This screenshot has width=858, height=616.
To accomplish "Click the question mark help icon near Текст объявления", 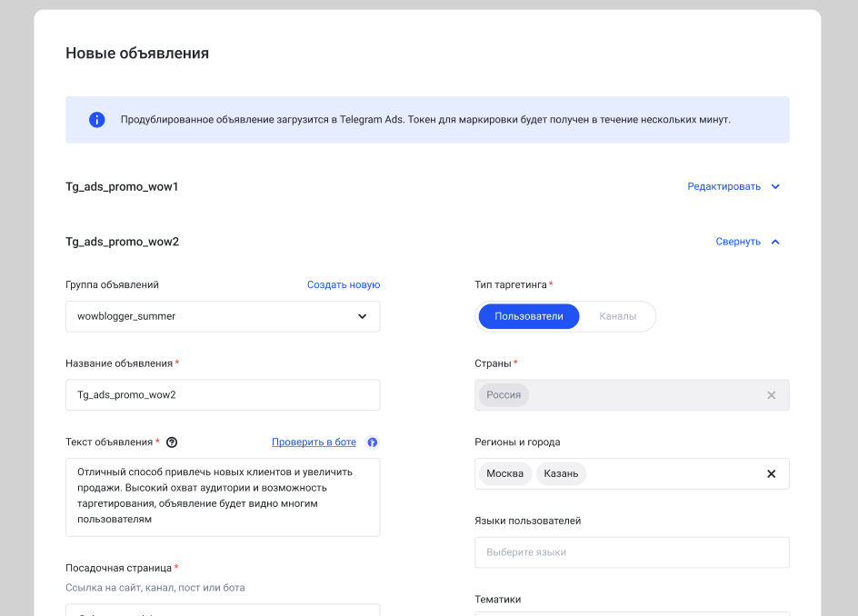I will point(173,442).
